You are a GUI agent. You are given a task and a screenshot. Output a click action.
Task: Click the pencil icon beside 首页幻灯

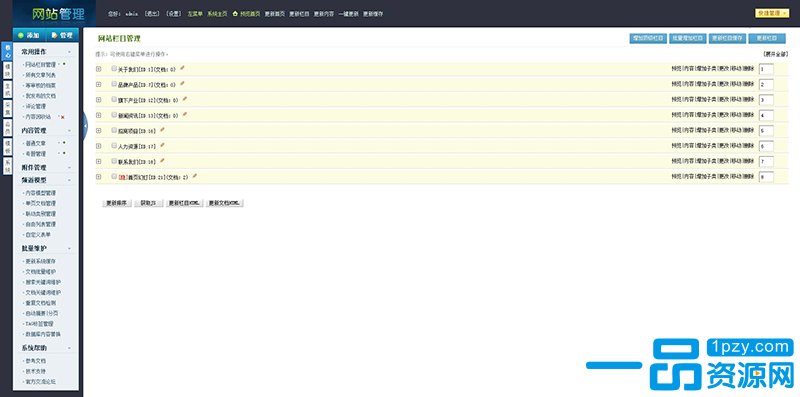tap(194, 176)
